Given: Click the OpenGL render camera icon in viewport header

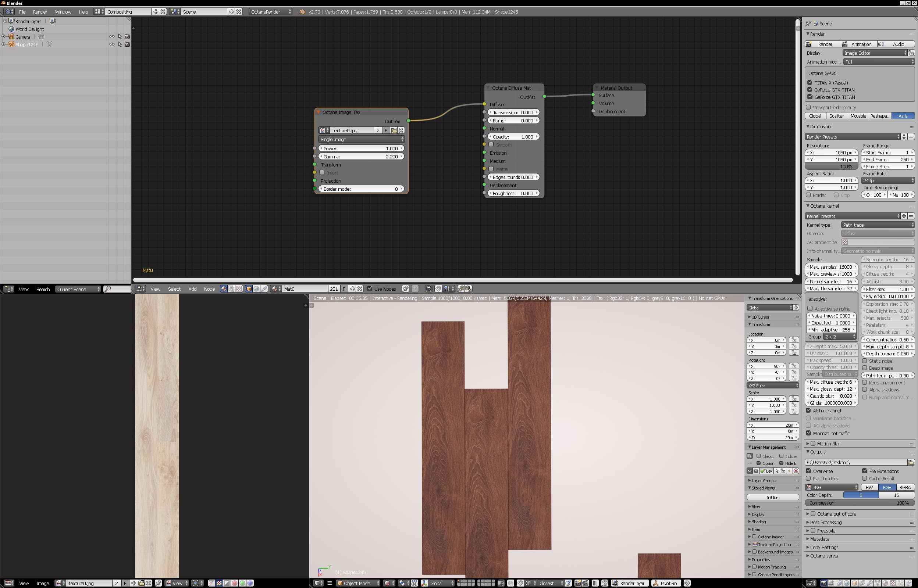Looking at the screenshot, I should (578, 583).
